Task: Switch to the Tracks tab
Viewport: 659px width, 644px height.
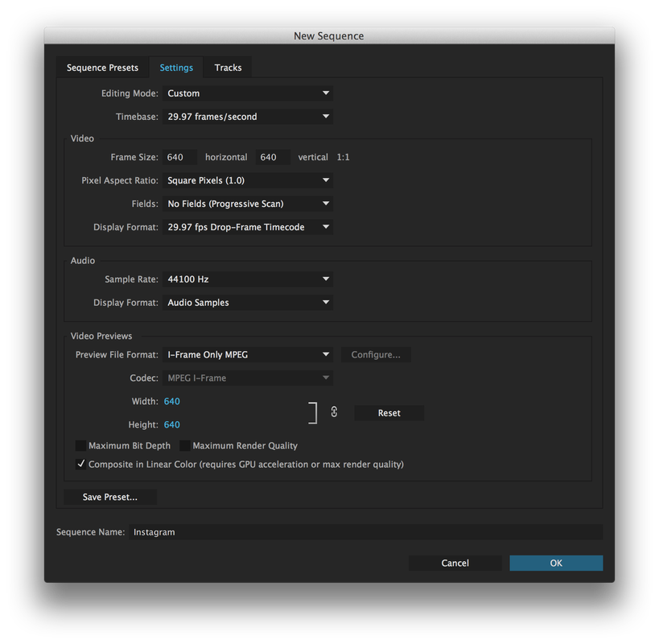Action: [x=228, y=68]
